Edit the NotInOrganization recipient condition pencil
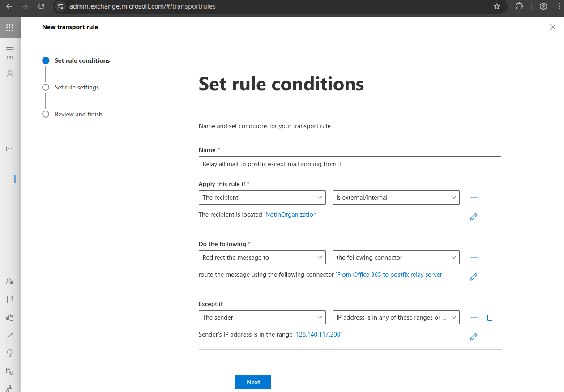This screenshot has height=392, width=564. click(474, 217)
